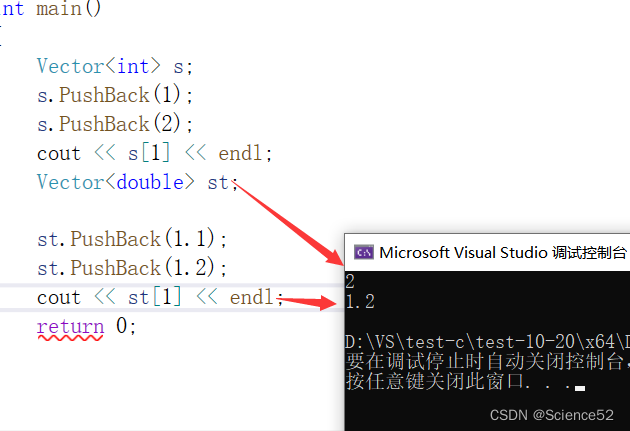Click the st.PushBack(1.2) line
This screenshot has height=431, width=630.
point(132,268)
